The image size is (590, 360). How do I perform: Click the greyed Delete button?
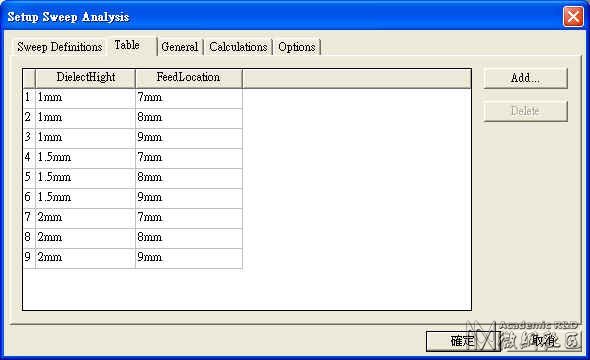coord(525,111)
